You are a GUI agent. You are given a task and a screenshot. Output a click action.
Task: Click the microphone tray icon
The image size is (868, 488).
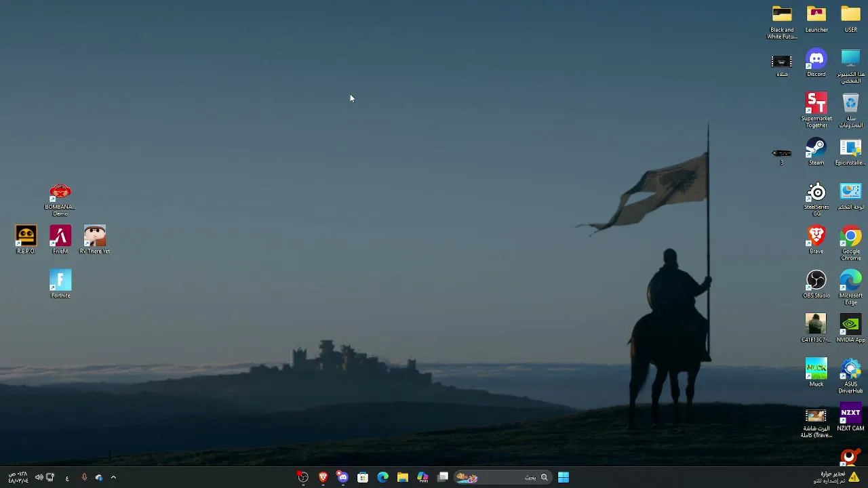pyautogui.click(x=84, y=477)
